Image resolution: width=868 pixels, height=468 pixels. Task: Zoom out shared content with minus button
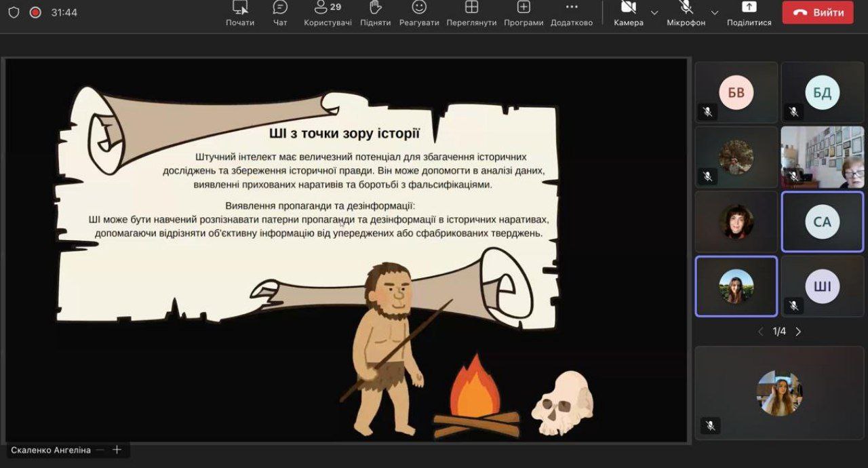[100, 450]
